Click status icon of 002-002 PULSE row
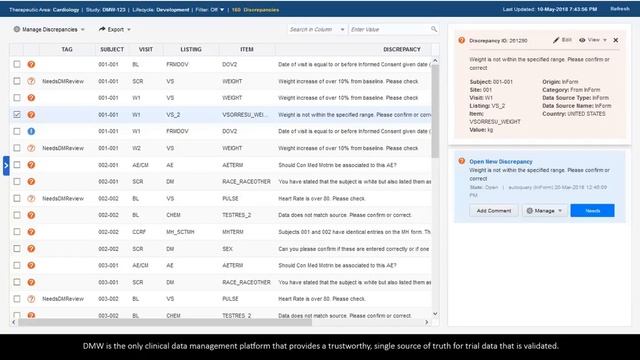 tap(31, 198)
